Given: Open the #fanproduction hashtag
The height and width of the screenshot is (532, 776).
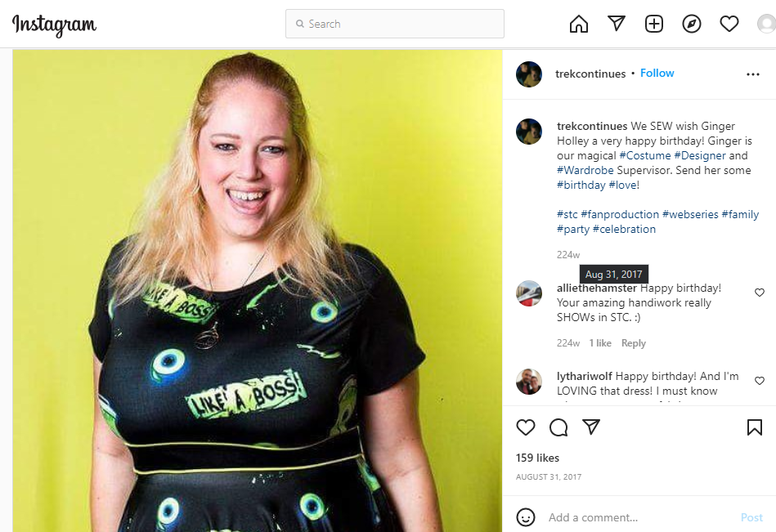Looking at the screenshot, I should tap(620, 214).
